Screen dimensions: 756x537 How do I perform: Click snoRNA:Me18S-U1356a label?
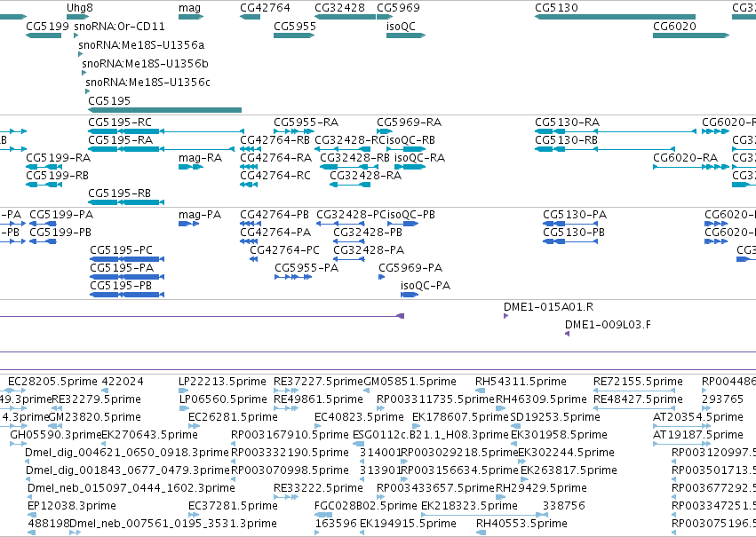point(141,44)
